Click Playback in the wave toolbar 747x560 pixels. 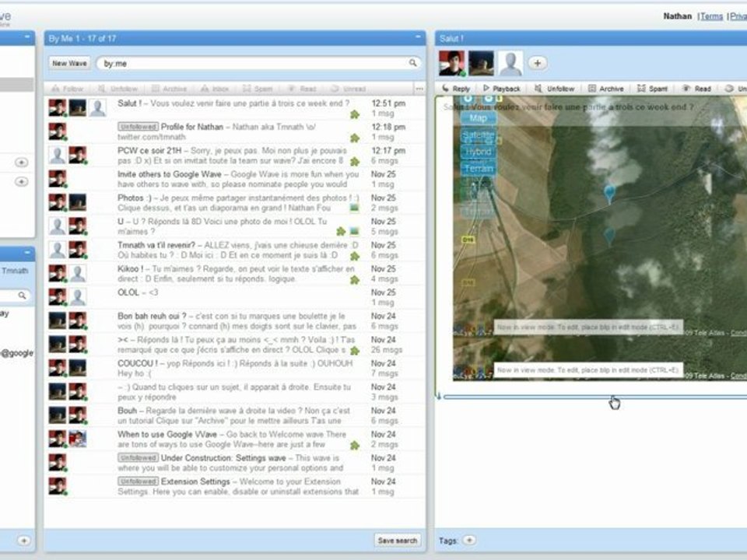pyautogui.click(x=502, y=89)
